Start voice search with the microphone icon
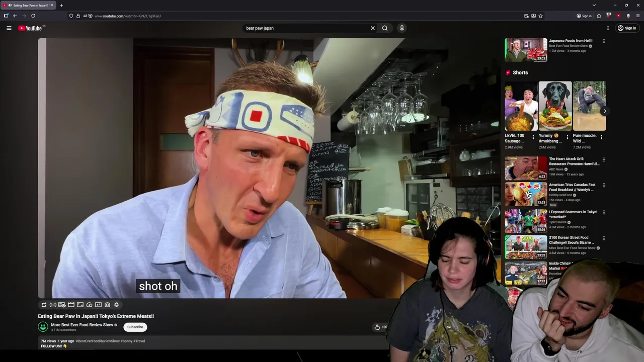 (402, 28)
